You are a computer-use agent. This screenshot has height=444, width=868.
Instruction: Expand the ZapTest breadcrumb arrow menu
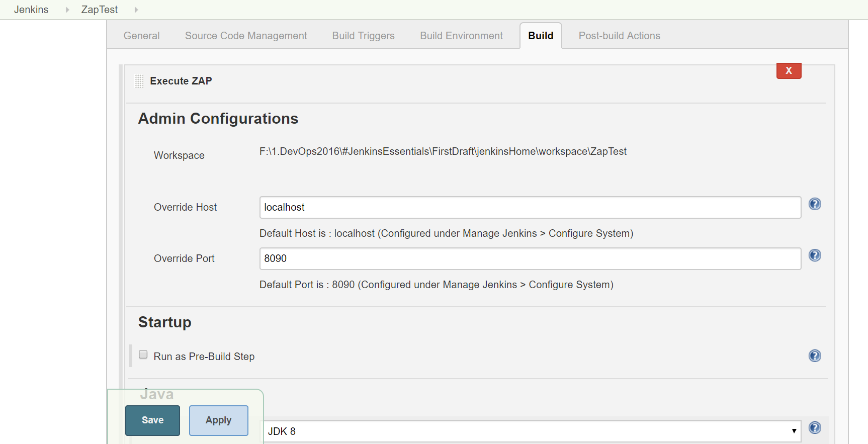[x=136, y=10]
